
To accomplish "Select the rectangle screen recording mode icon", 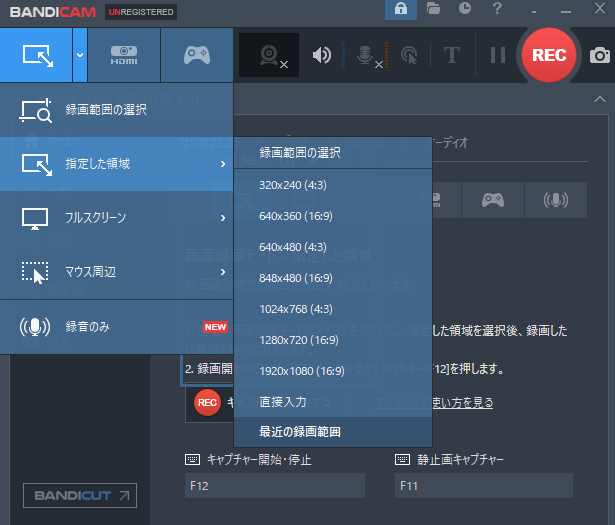I will 37,55.
